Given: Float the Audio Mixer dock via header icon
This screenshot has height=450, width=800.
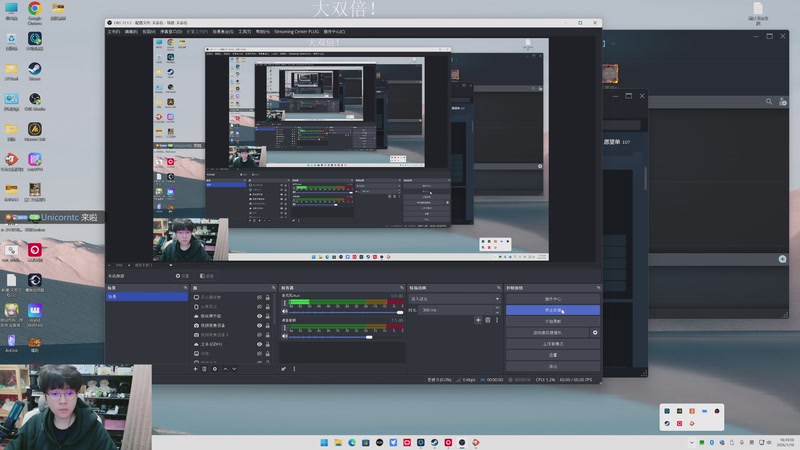Looking at the screenshot, I should pos(402,288).
